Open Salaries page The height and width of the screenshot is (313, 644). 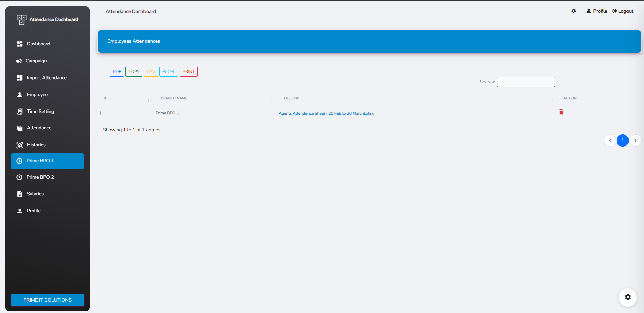(35, 194)
